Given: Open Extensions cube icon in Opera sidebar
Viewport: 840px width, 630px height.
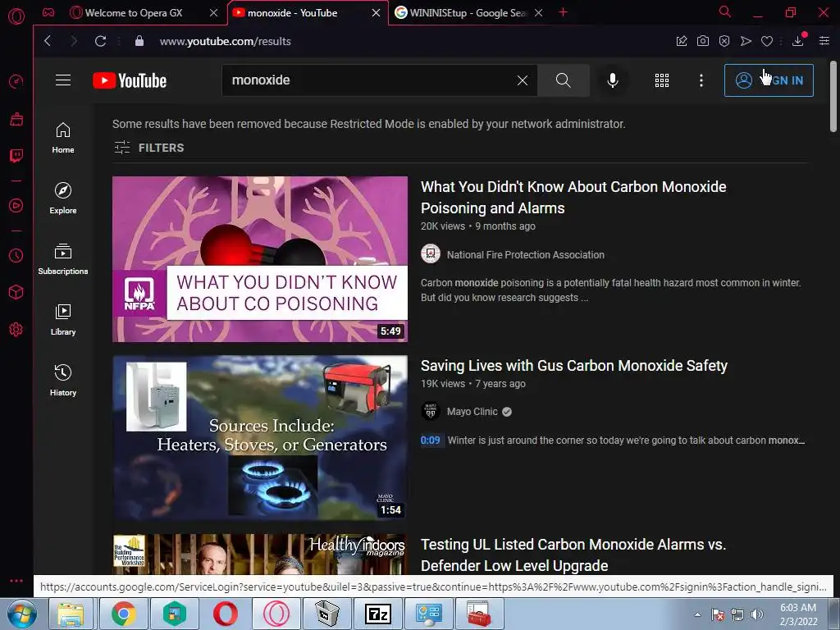Looking at the screenshot, I should pyautogui.click(x=16, y=292).
